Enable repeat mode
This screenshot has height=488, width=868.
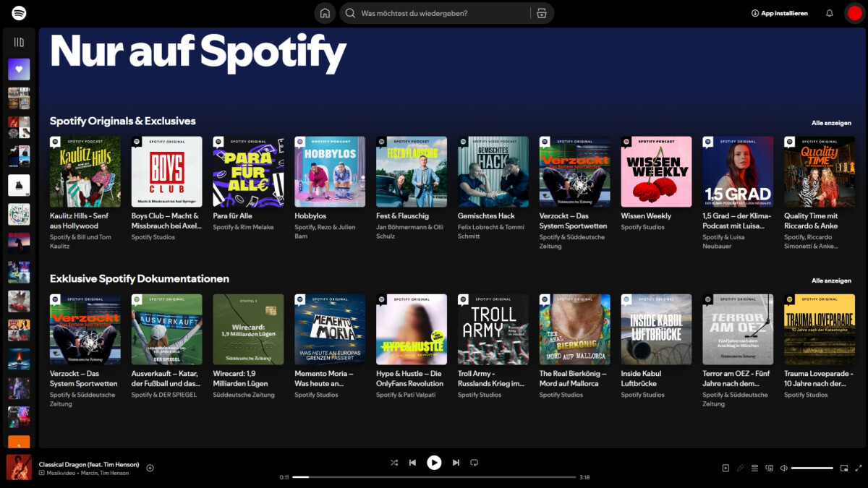pyautogui.click(x=474, y=462)
